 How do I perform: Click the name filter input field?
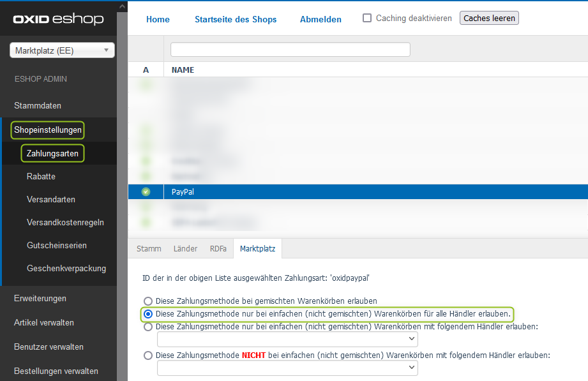click(290, 50)
